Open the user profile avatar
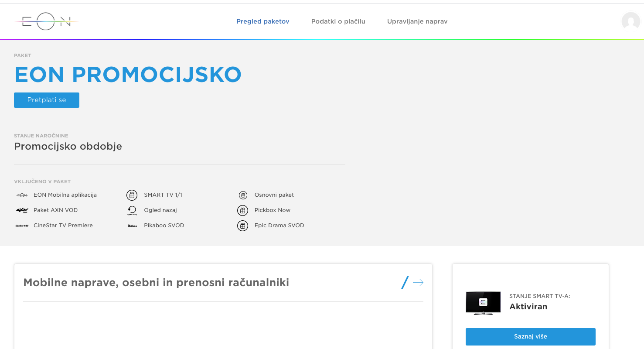The height and width of the screenshot is (349, 644). point(630,21)
